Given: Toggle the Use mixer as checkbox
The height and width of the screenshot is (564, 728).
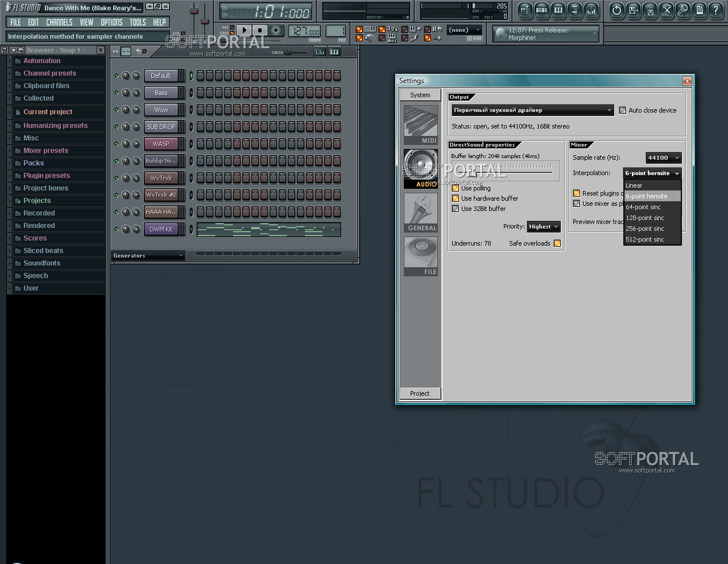Looking at the screenshot, I should pyautogui.click(x=577, y=204).
